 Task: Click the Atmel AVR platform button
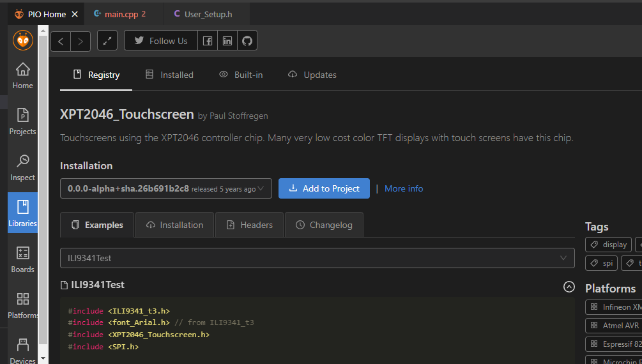click(614, 326)
